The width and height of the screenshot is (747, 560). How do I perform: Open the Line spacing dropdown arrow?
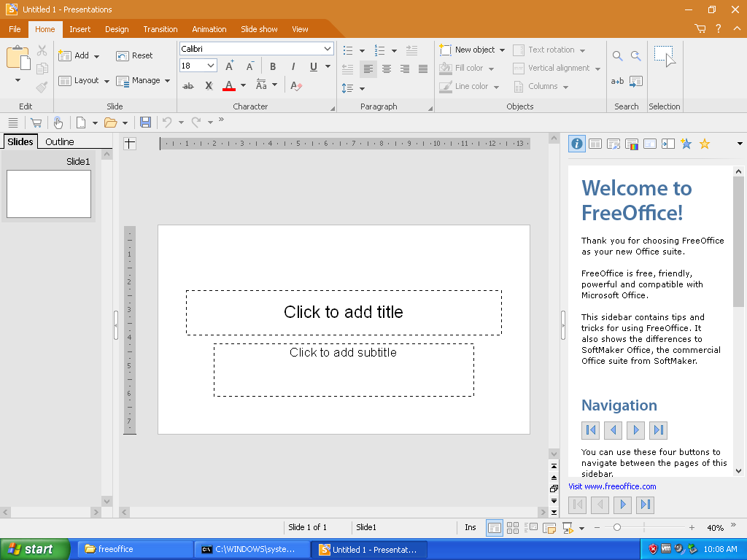[x=362, y=88]
